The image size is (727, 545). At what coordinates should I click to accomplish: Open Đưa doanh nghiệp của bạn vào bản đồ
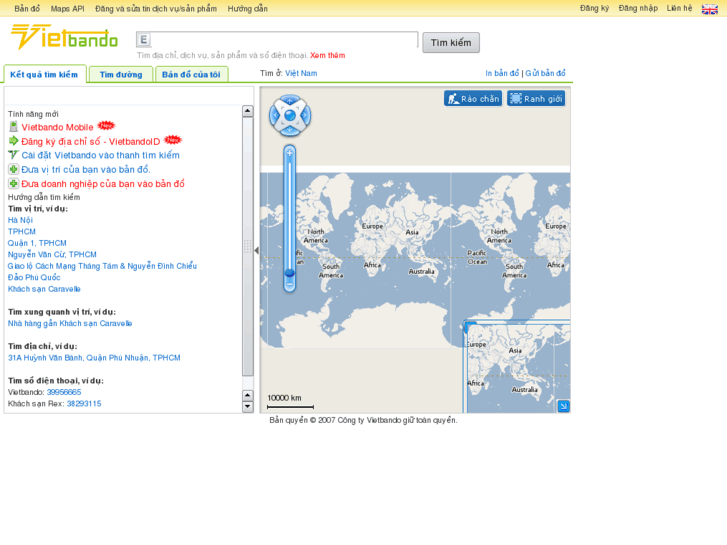(x=103, y=184)
